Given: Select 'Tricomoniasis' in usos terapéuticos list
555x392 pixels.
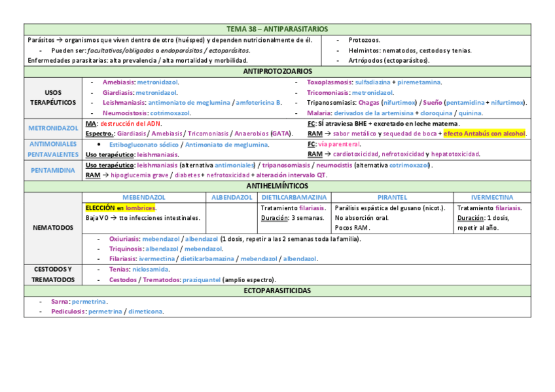Looking at the screenshot, I should [x=328, y=93].
